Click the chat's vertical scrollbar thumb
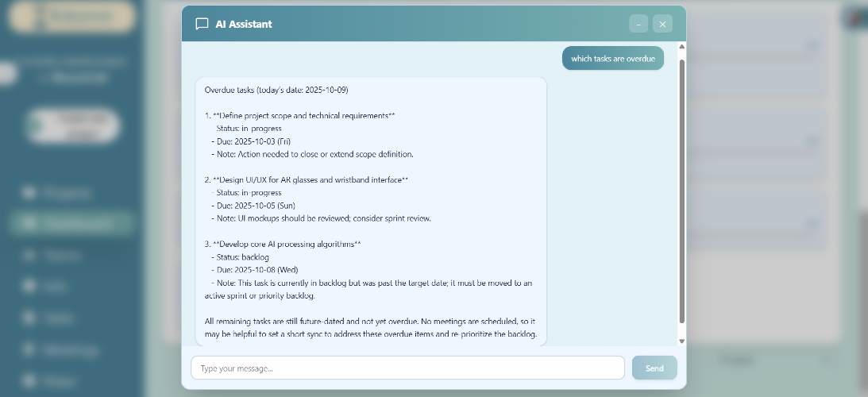Image resolution: width=868 pixels, height=397 pixels. 682,191
